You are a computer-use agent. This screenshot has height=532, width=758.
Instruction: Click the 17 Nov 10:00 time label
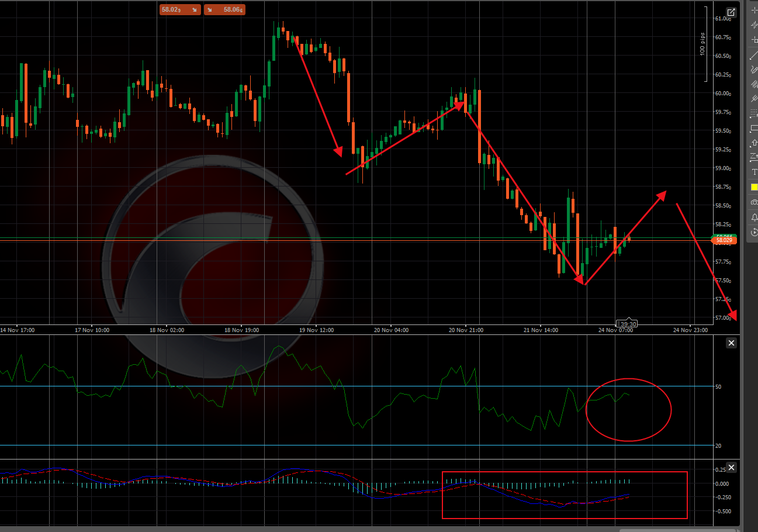pos(92,330)
